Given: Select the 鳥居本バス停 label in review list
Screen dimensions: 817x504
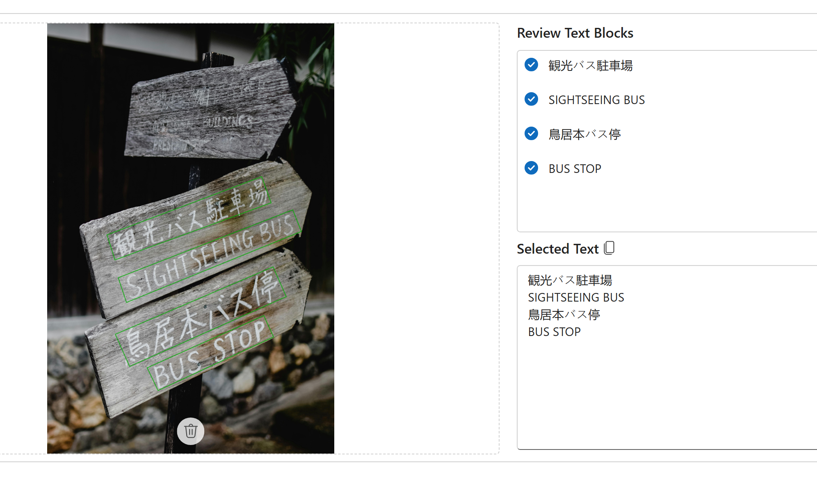Looking at the screenshot, I should 584,134.
